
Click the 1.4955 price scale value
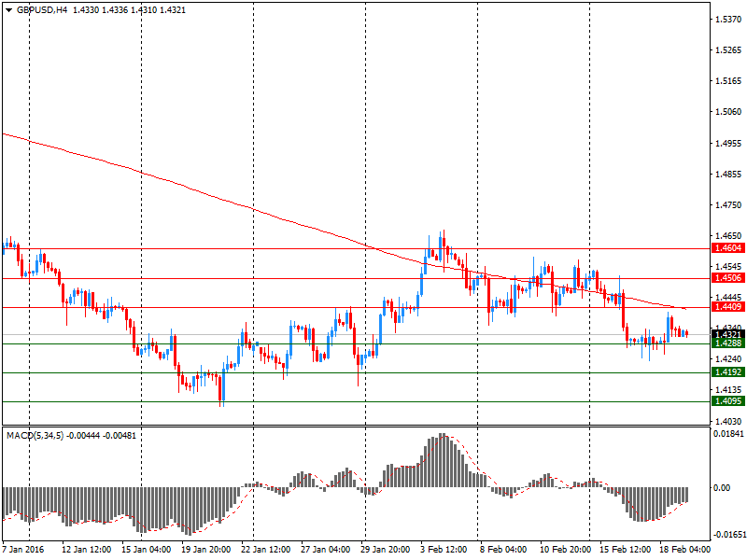[728, 143]
